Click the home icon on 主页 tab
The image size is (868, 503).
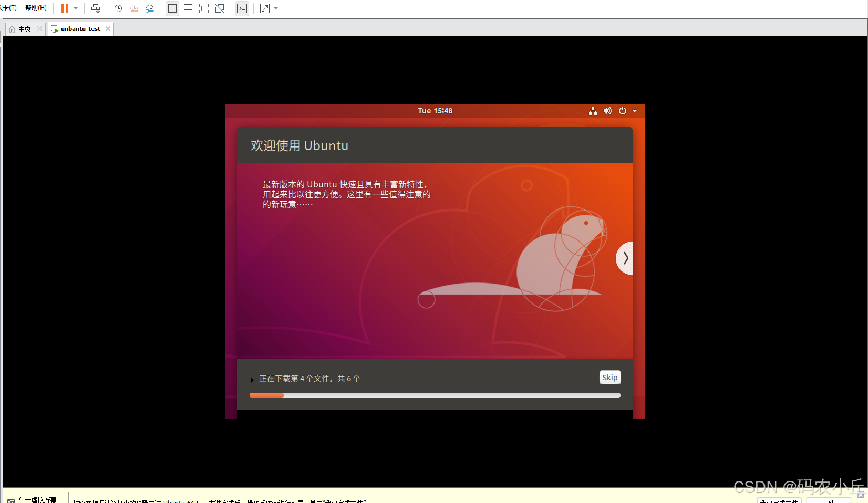tap(12, 29)
